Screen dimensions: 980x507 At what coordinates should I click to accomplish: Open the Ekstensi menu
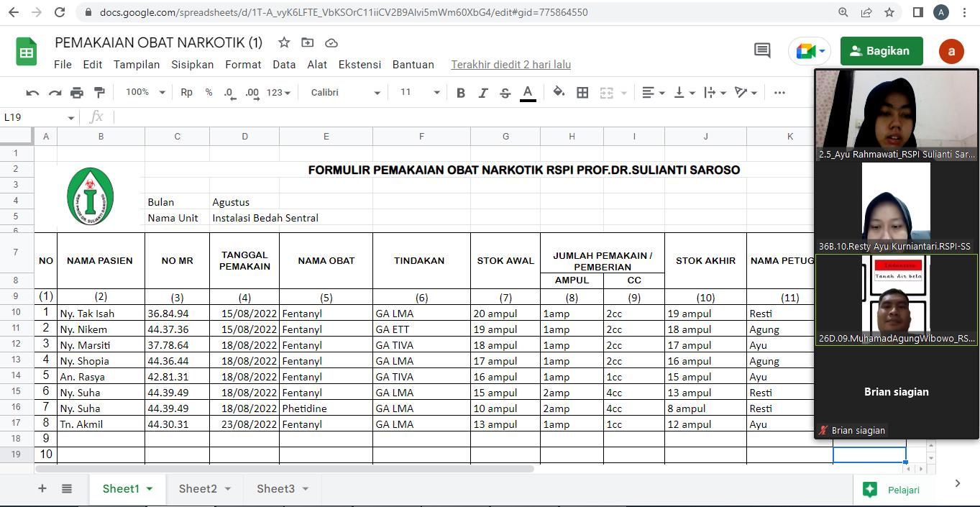click(x=360, y=64)
